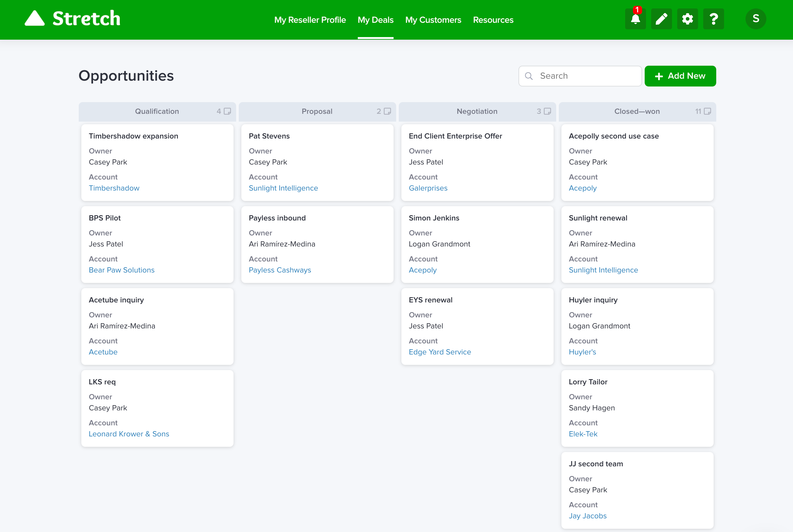Viewport: 793px width, 532px height.
Task: Open the EYS renewal card title
Action: coord(430,300)
